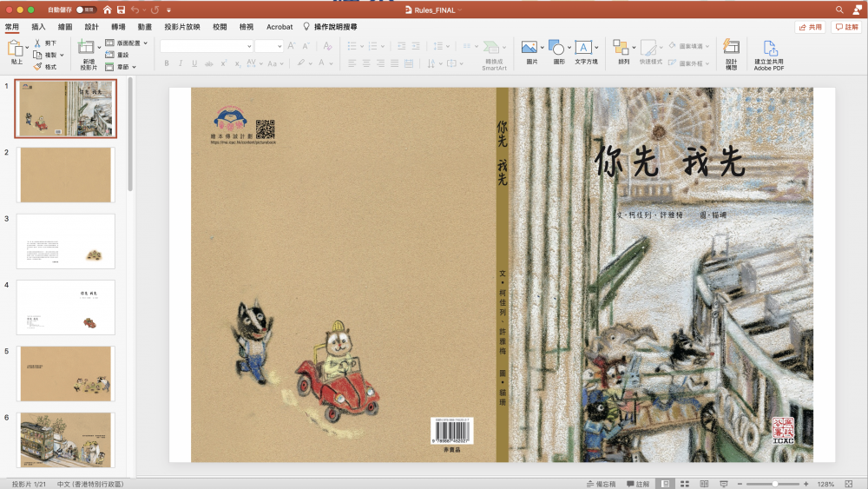Click the 新增投影片 new slide icon
868x489 pixels.
pyautogui.click(x=87, y=47)
